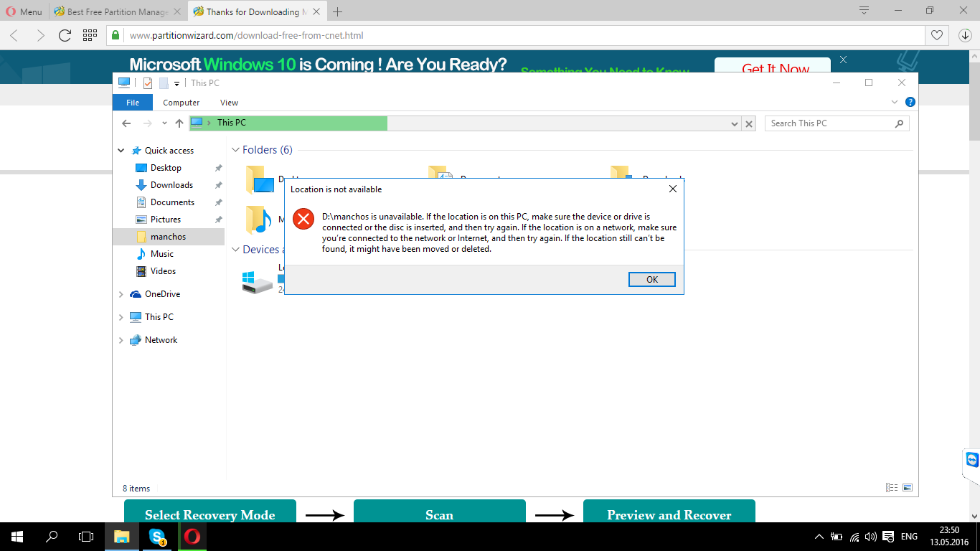
Task: Click the New folder quick access toolbar icon
Action: coord(164,83)
